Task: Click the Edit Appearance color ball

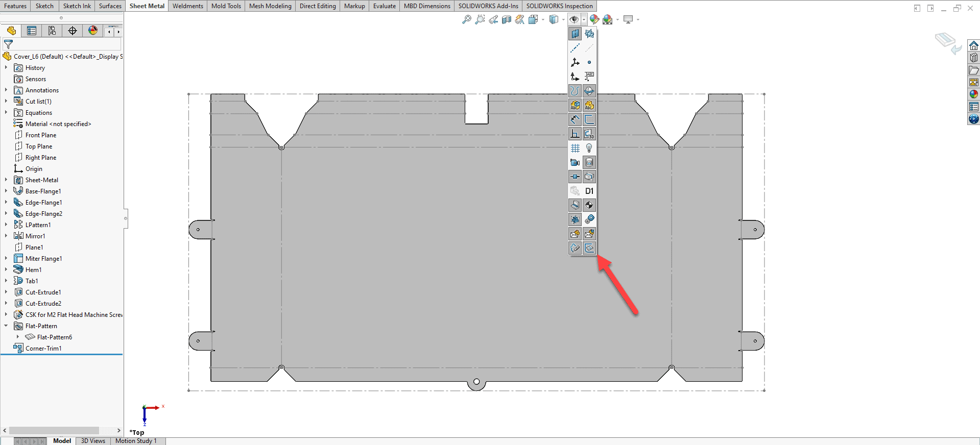Action: click(x=594, y=19)
